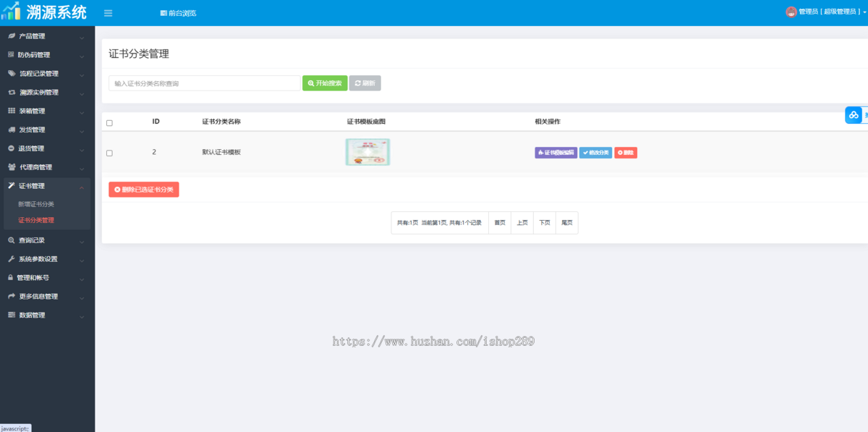868x432 pixels.
Task: Check the box for row ID 2
Action: [x=109, y=153]
